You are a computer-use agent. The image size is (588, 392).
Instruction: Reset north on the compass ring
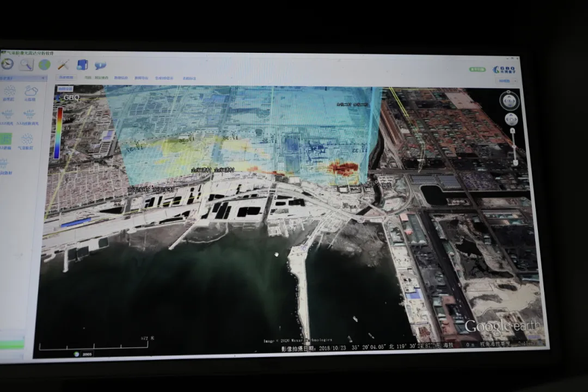tap(508, 91)
